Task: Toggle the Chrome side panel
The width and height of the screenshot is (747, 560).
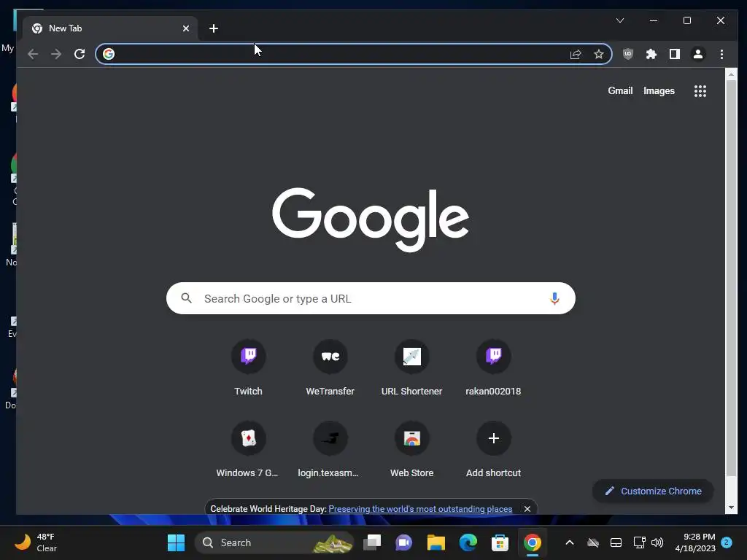Action: [675, 54]
